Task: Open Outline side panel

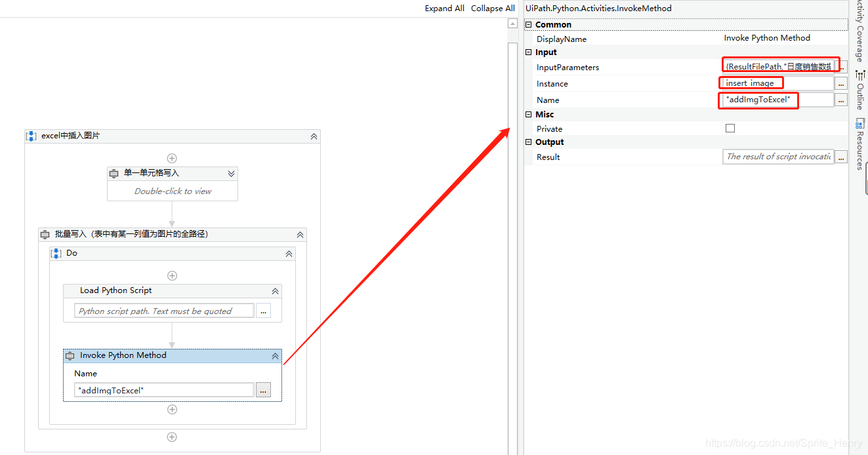Action: click(859, 90)
